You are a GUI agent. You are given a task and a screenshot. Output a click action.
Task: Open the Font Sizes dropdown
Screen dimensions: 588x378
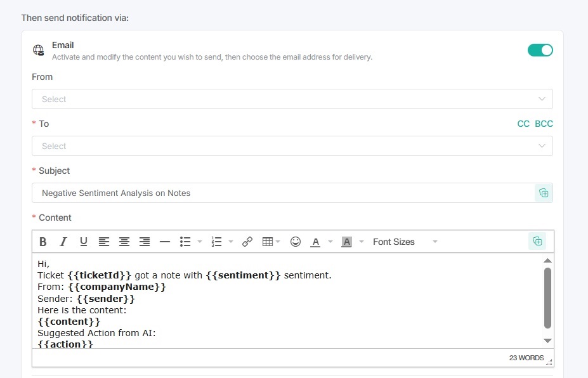[403, 242]
